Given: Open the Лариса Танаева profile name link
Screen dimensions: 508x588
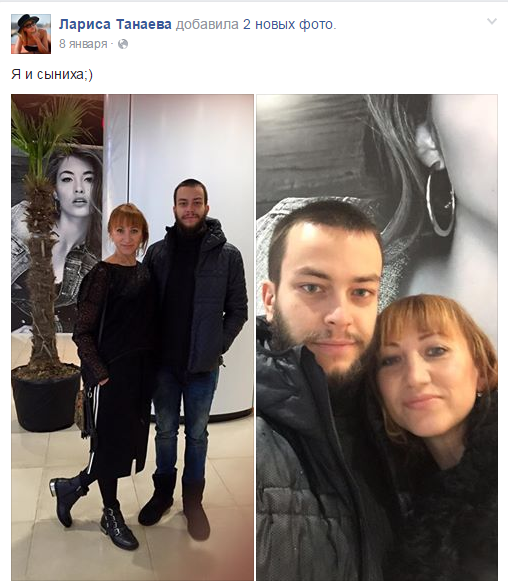Looking at the screenshot, I should [115, 24].
